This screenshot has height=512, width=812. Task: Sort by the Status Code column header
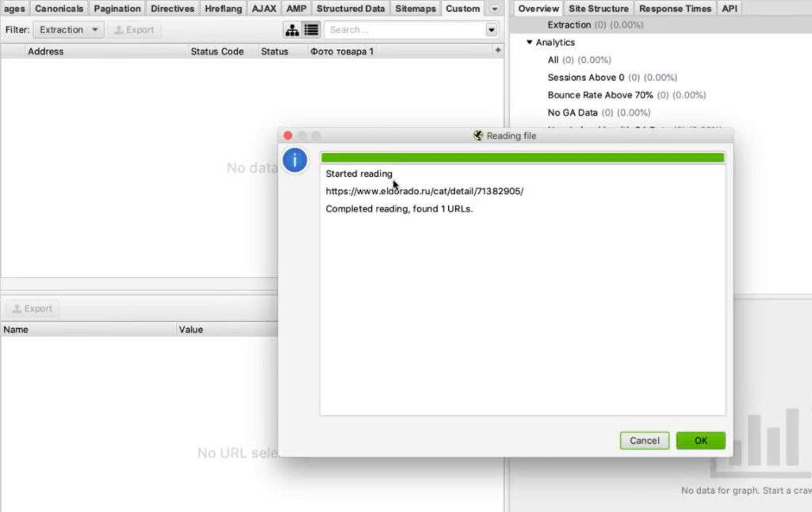coord(216,52)
